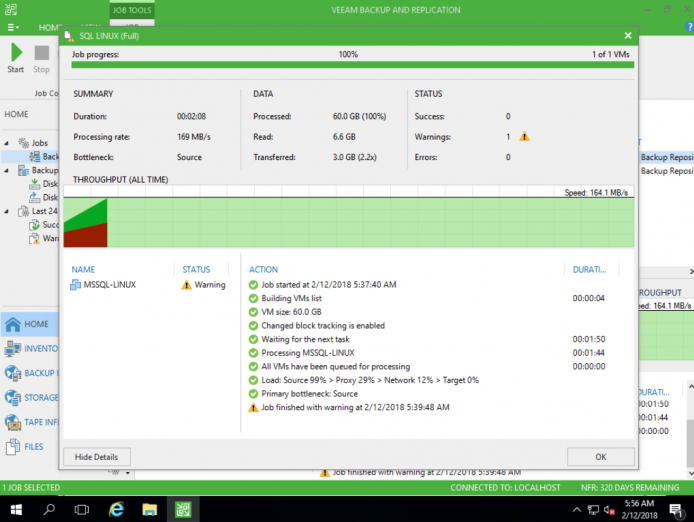Image resolution: width=694 pixels, height=522 pixels.
Task: Select the Load Source 99% Proxy 29% entry
Action: coord(370,380)
